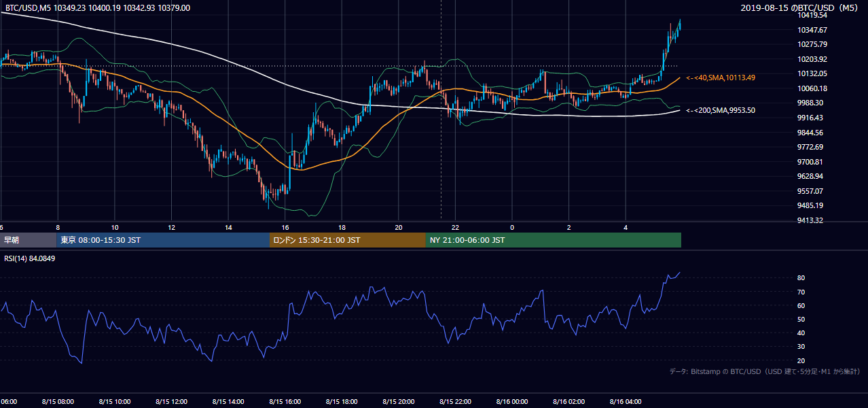
Task: Select RSI scale value 30
Action: 801,347
